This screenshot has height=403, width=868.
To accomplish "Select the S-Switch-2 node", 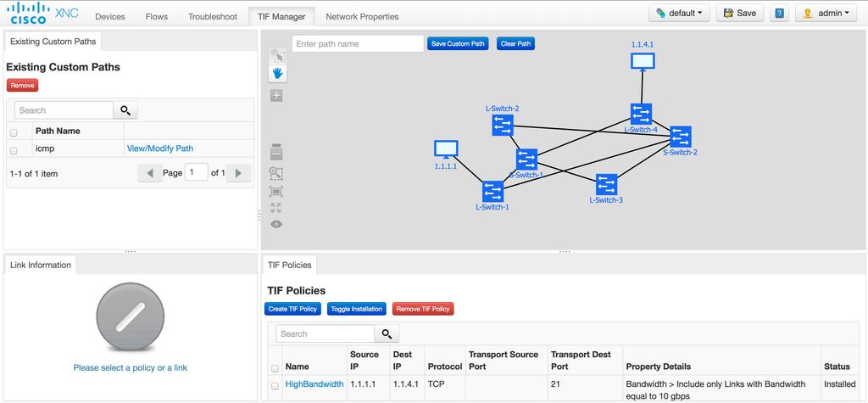I will click(681, 137).
